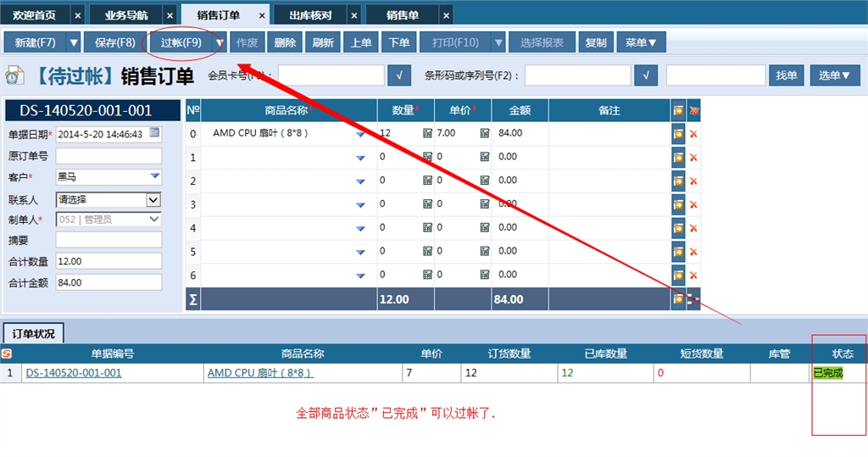Open unit price calculator in row 6

(x=484, y=274)
